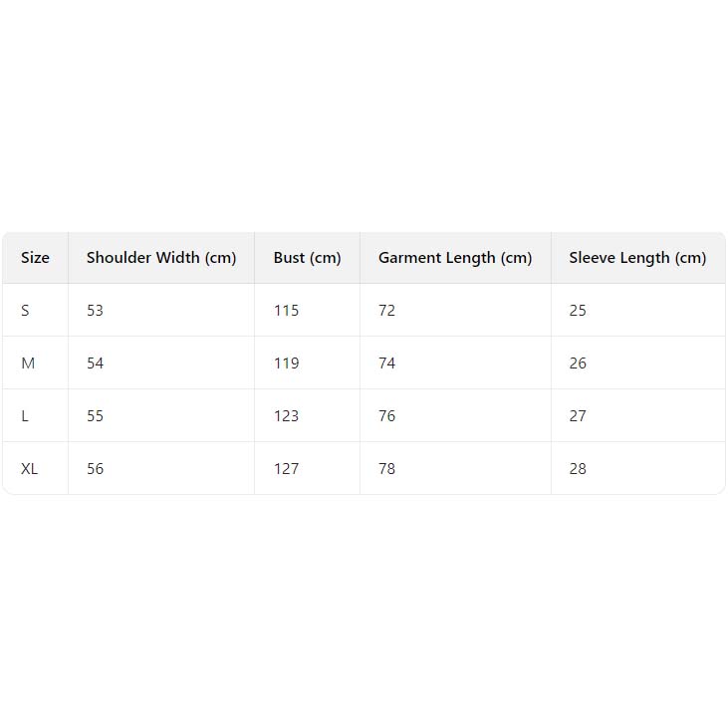
Task: Select the Bust (cm) column header
Action: 307,258
